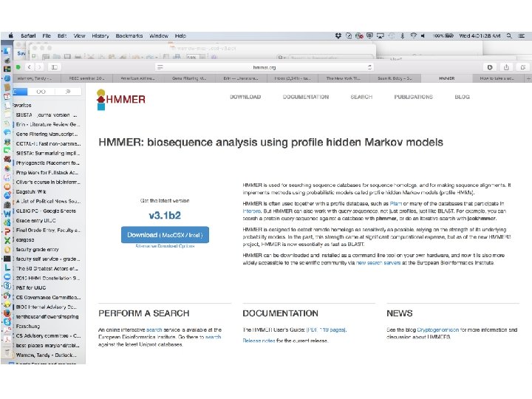Image resolution: width=532 pixels, height=399 pixels.
Task: Open 'GLBIO PC - Google Sheets' bookmark
Action: point(47,211)
